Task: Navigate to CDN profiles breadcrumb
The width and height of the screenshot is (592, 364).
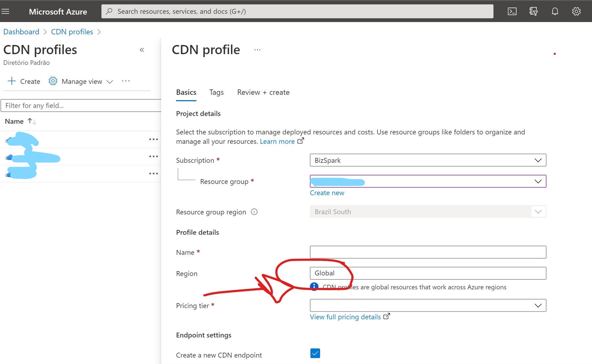Action: click(72, 32)
